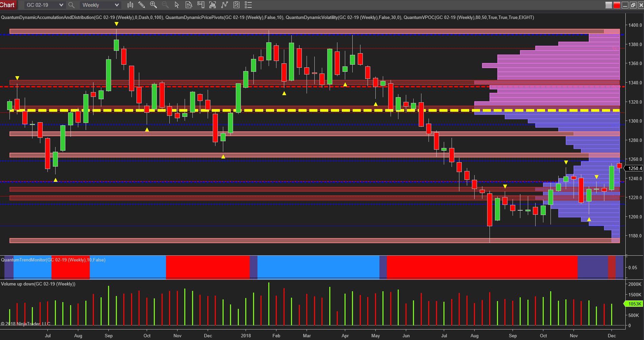Screen dimensions: 644x340
Task: Open the data box icon
Action: (189, 5)
